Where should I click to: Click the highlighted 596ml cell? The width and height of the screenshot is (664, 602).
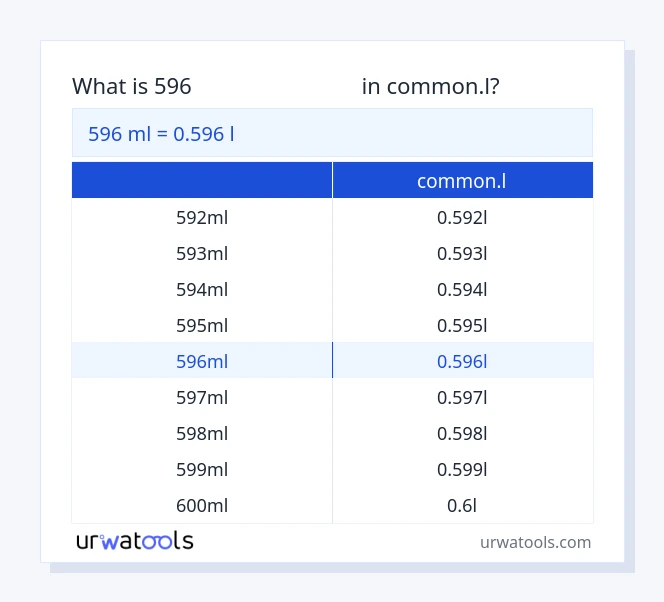pos(202,361)
